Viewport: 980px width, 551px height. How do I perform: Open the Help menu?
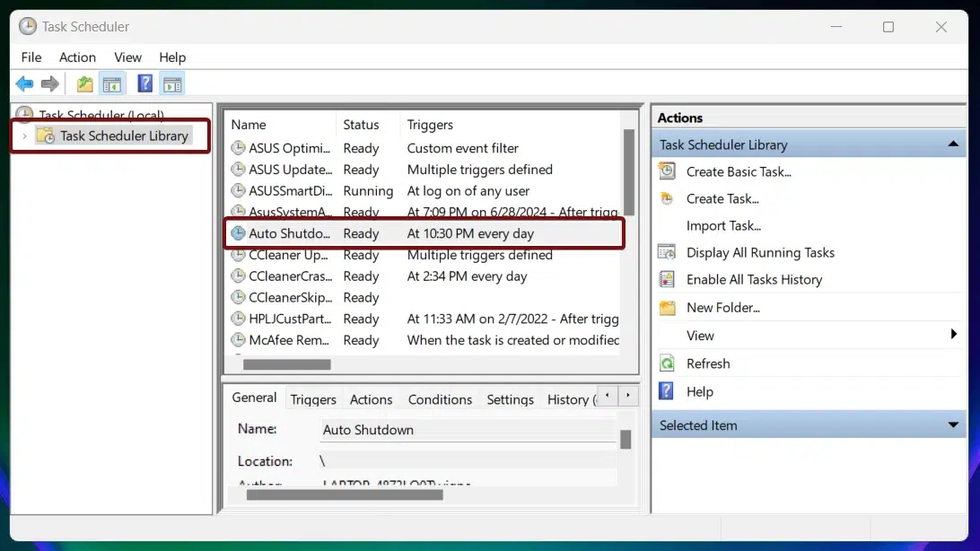(x=172, y=57)
